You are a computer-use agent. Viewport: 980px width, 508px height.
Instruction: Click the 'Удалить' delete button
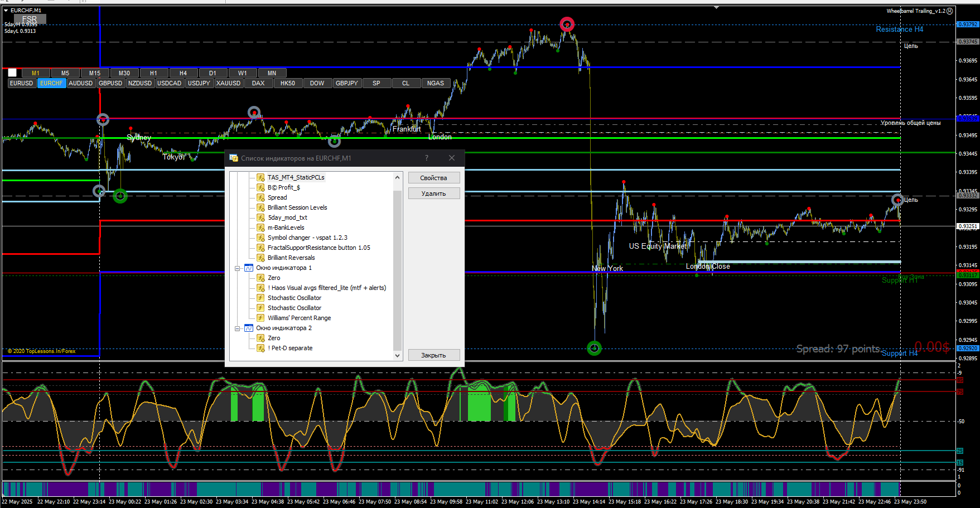[433, 193]
